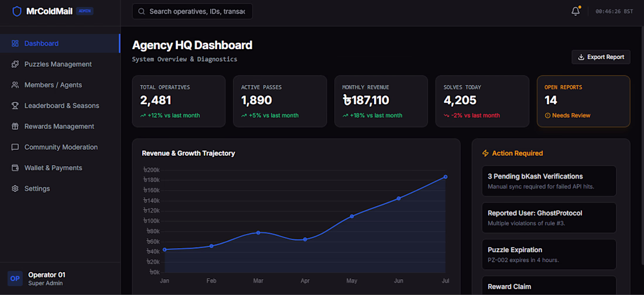The width and height of the screenshot is (644, 295).
Task: Click the Monthly Revenue stat card
Action: (x=381, y=101)
